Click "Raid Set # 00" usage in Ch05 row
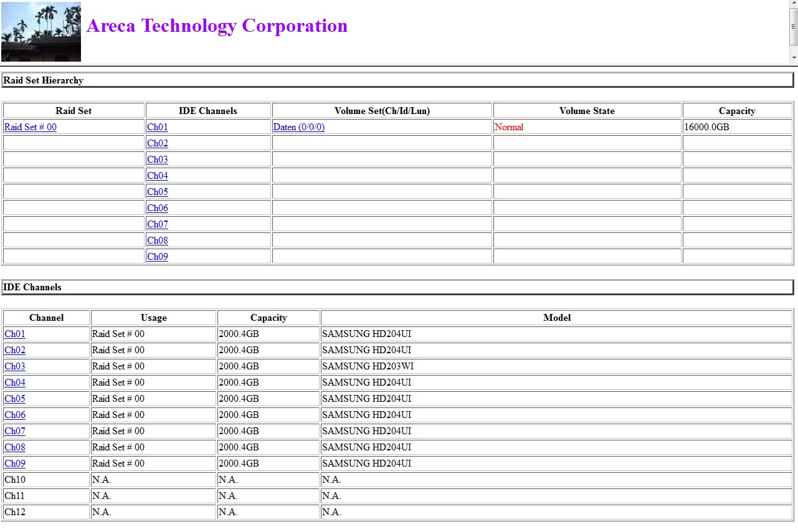This screenshot has height=532, width=798. click(x=118, y=399)
